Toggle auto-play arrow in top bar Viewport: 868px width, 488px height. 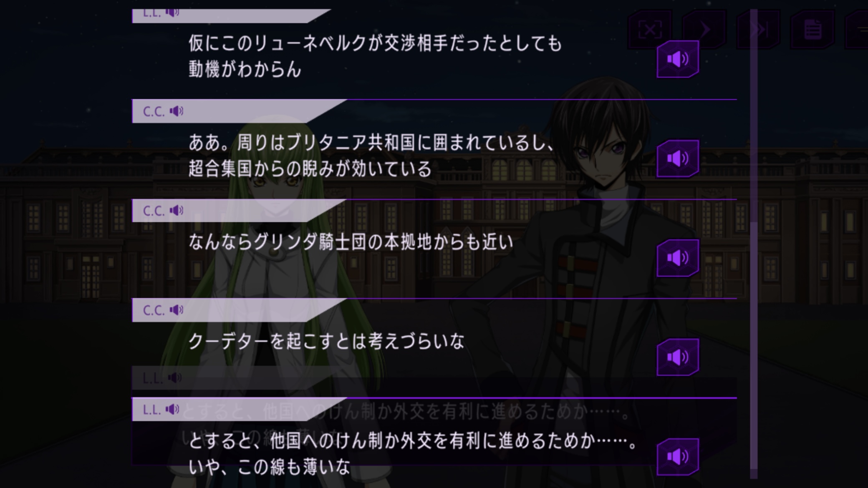(704, 29)
